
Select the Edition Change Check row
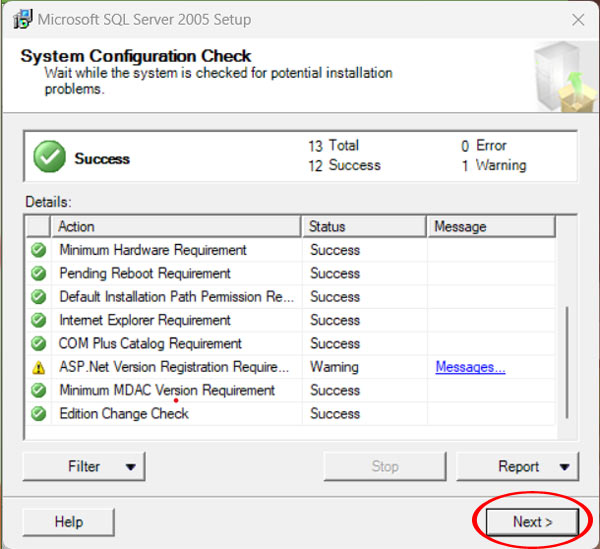coord(291,414)
